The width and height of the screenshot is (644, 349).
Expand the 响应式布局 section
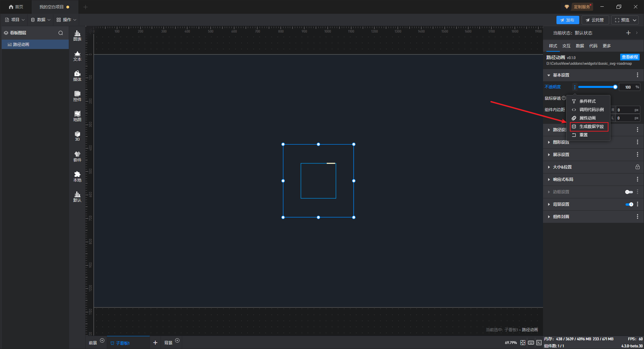tap(549, 180)
